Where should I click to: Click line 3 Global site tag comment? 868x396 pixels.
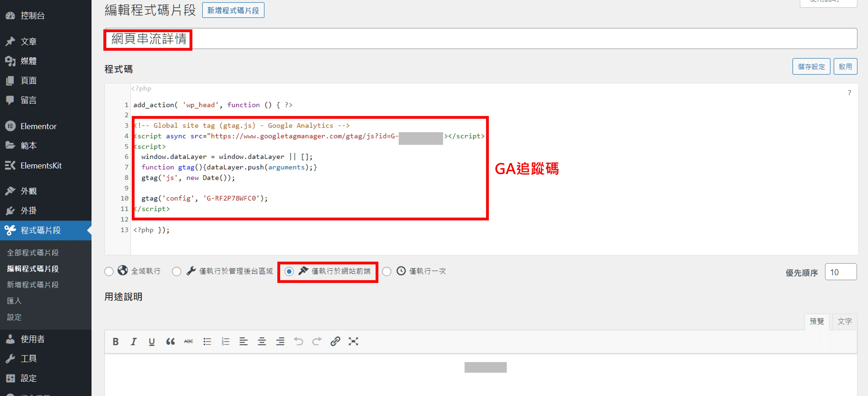[x=242, y=125]
